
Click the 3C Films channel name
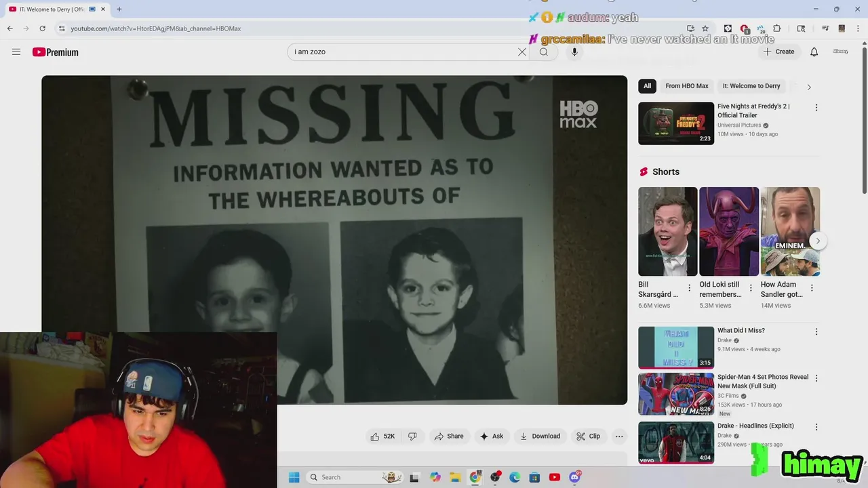click(728, 396)
